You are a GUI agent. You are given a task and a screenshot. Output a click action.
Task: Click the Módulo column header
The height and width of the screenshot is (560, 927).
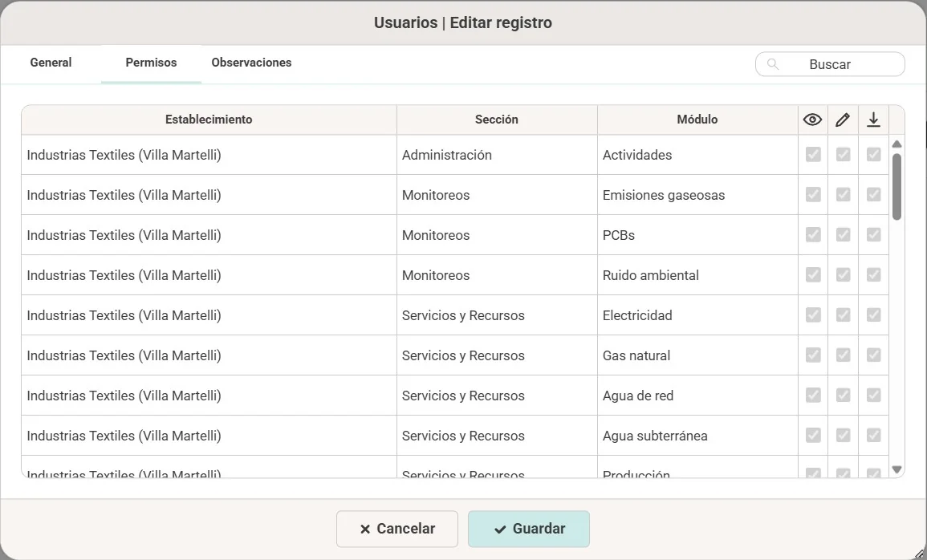[697, 120]
